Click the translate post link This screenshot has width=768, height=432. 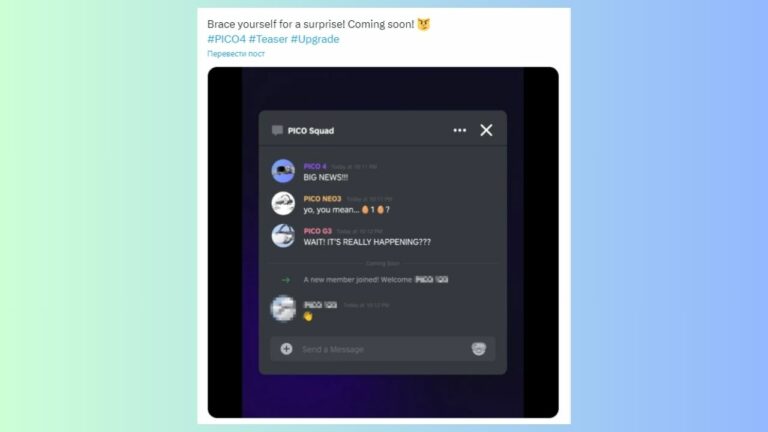click(236, 54)
